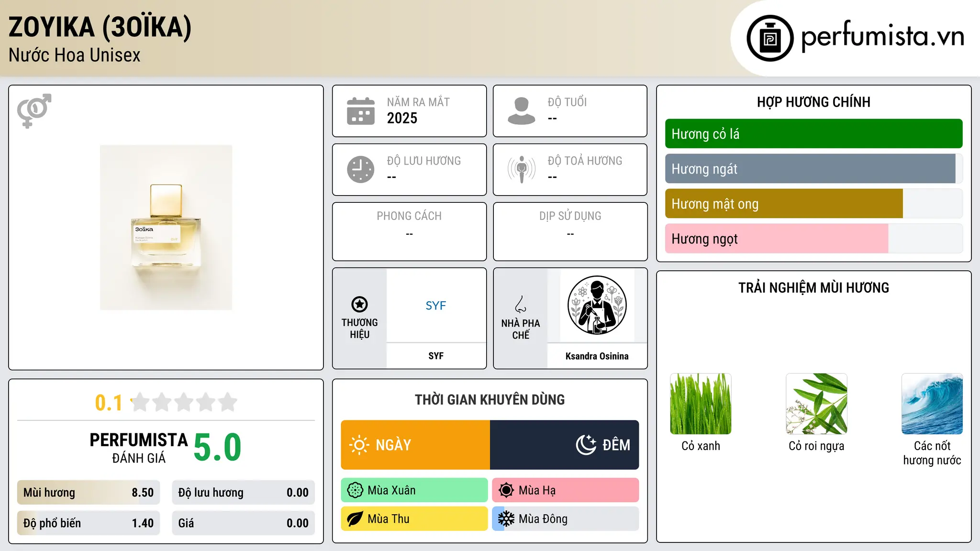Click the Trải nghiệm mùi hương heading
Screen dimensions: 980x551
(813, 287)
